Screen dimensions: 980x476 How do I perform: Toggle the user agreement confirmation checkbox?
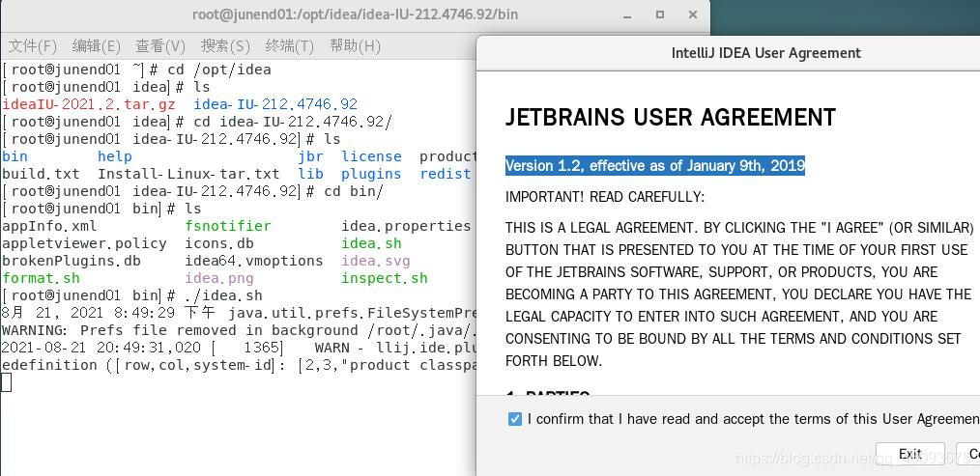514,418
